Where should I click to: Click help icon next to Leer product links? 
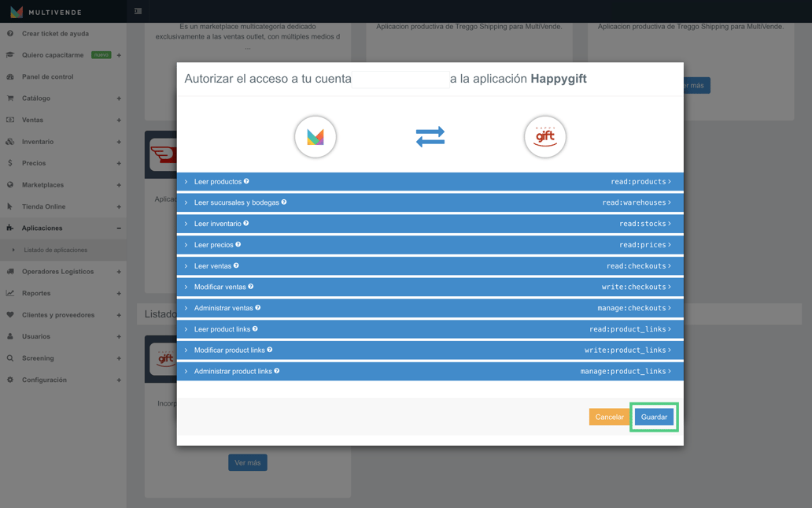tap(255, 328)
